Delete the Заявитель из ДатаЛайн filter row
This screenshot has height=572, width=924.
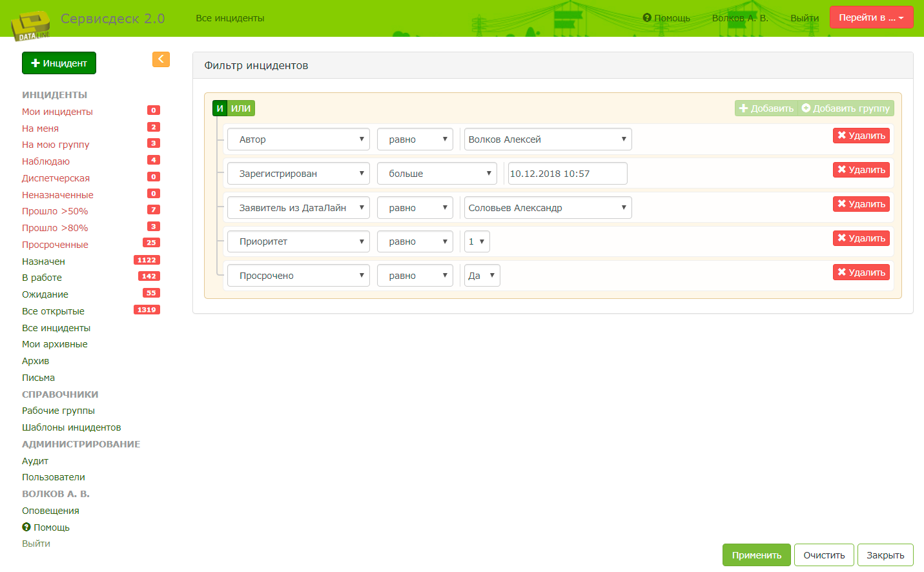[861, 204]
